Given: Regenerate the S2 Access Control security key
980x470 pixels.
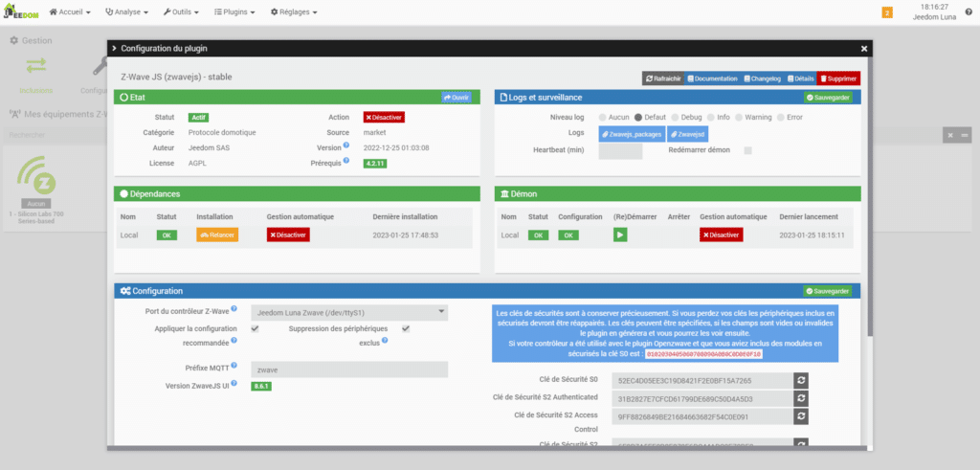Looking at the screenshot, I should point(801,416).
